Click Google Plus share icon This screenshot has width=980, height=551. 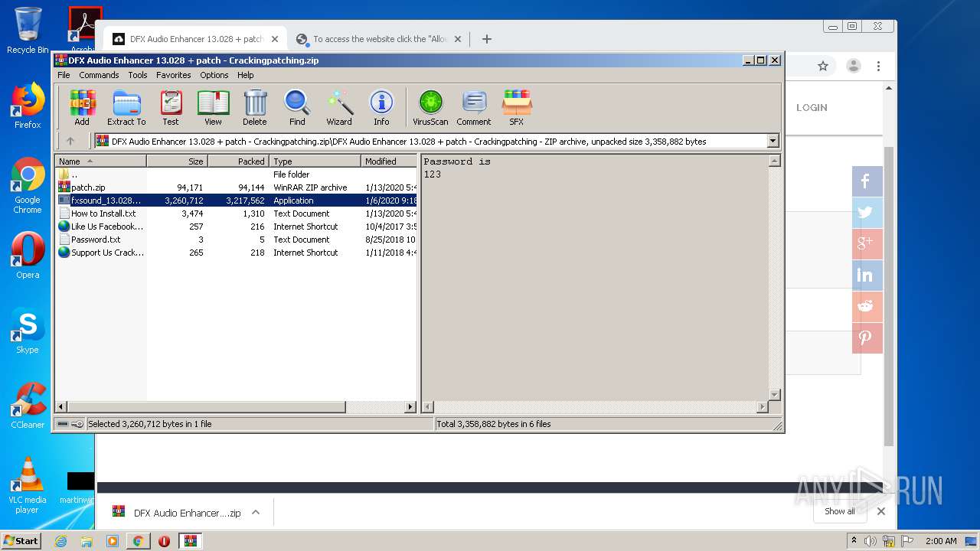(x=867, y=244)
